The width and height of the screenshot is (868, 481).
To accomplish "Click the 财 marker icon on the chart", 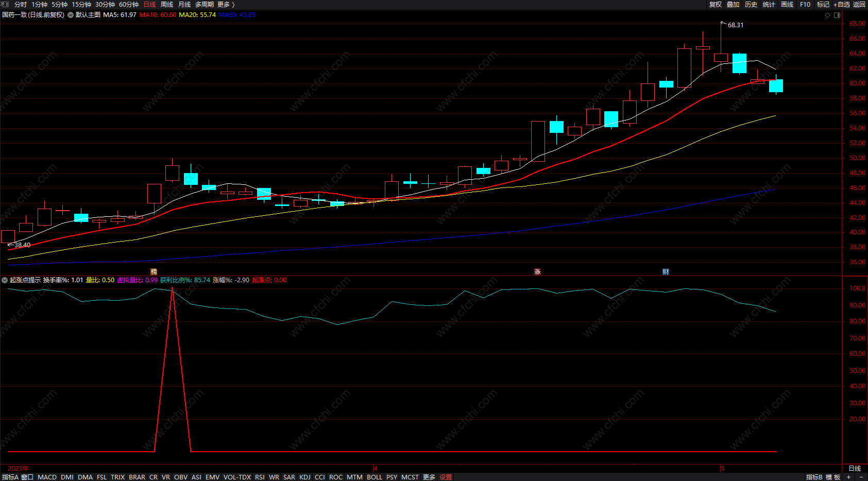I will coord(666,271).
